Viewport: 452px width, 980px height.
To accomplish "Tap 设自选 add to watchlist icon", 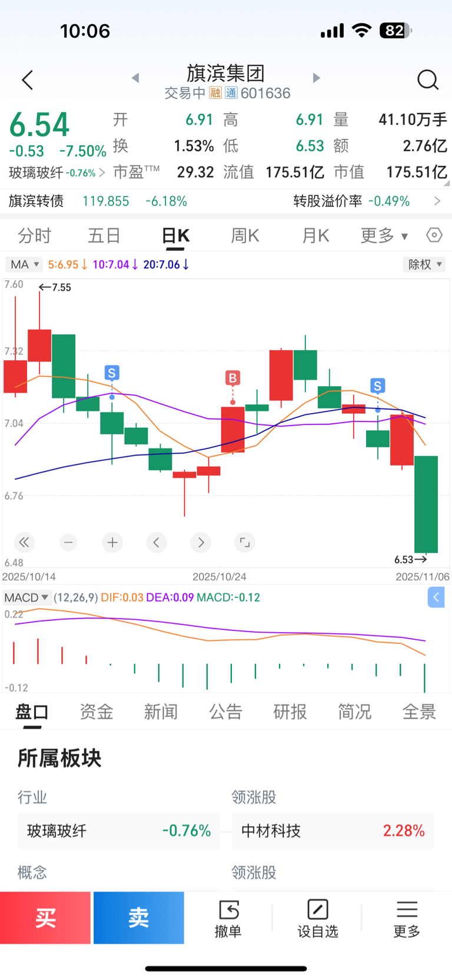I will 318,918.
